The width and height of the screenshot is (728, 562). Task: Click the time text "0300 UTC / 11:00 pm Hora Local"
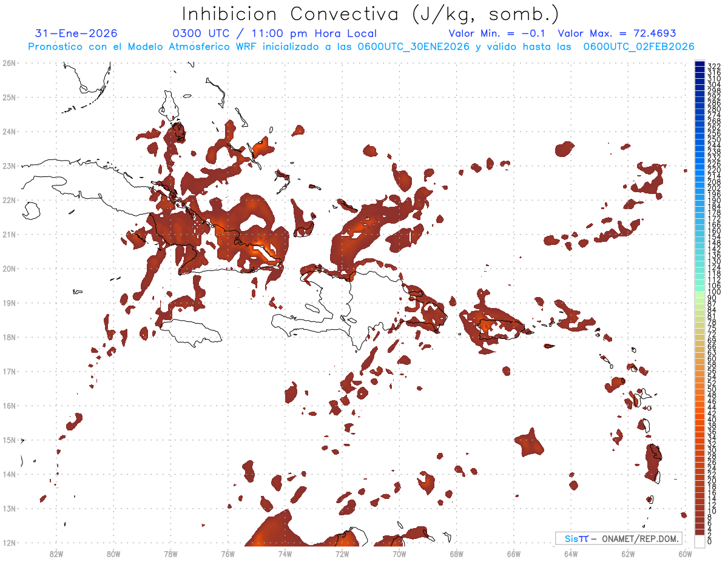[x=275, y=33]
